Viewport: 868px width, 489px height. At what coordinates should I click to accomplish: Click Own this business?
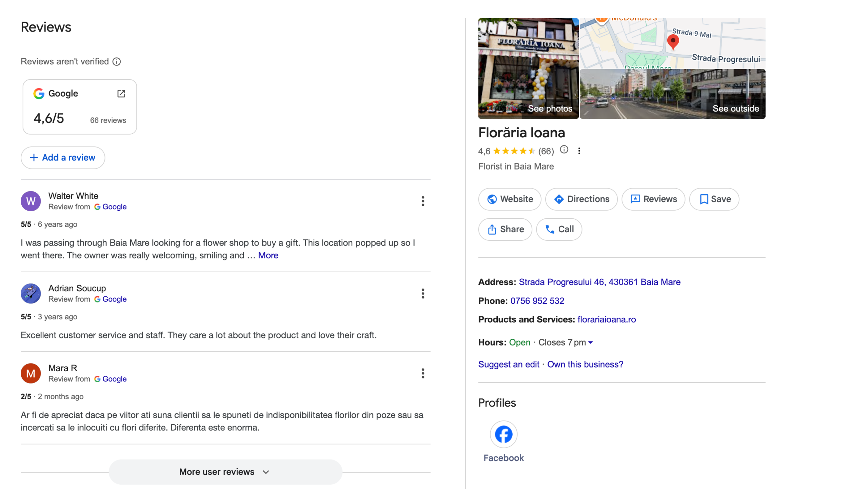(585, 365)
